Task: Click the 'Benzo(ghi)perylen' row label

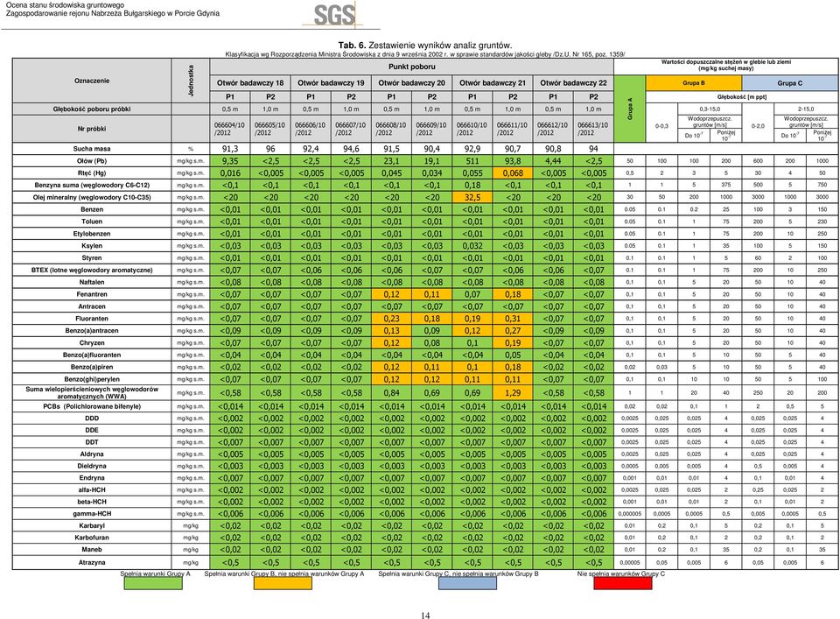Action: click(x=92, y=379)
